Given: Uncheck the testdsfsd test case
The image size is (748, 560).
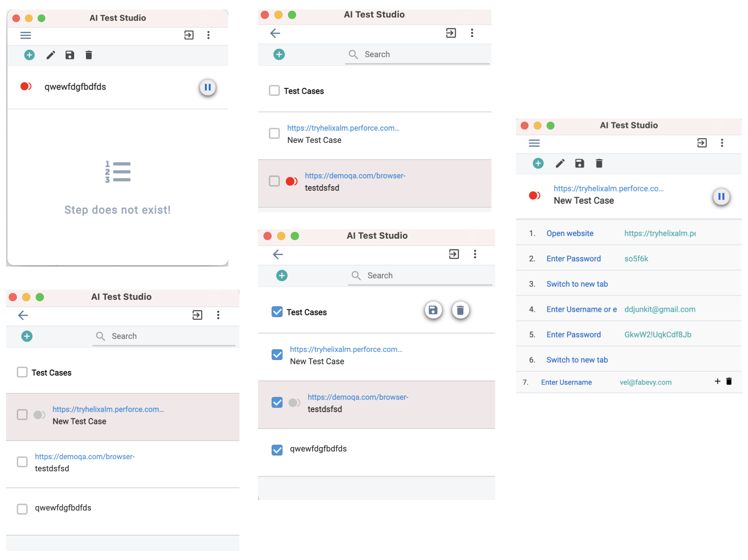Looking at the screenshot, I should (277, 402).
